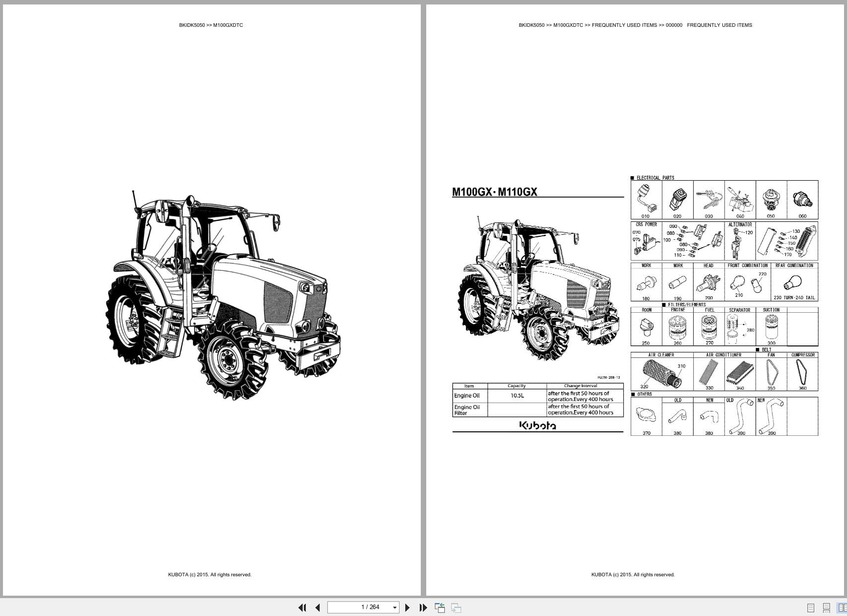Click left page KUBOTA copyright footer
Image resolution: width=847 pixels, height=616 pixels.
(x=210, y=575)
